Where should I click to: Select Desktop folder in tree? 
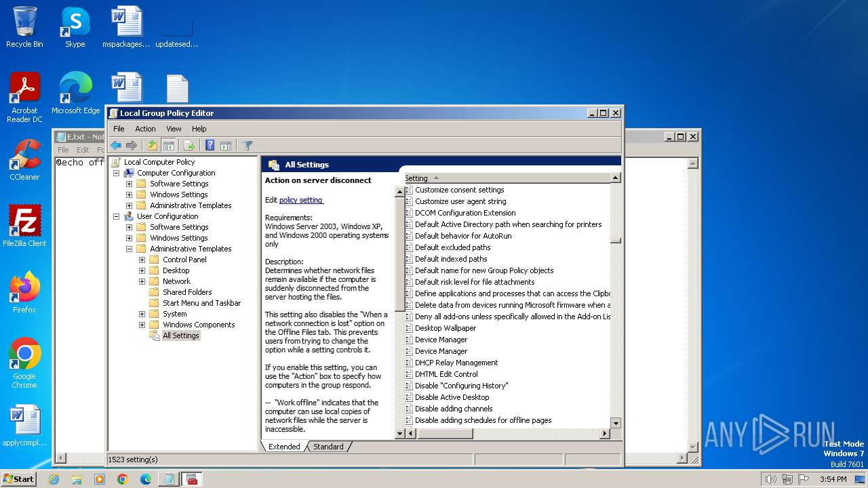[176, 270]
